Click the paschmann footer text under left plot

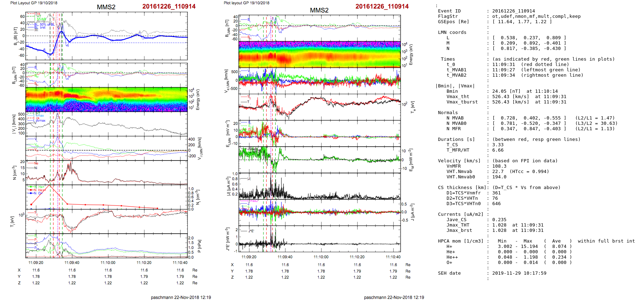181,297
